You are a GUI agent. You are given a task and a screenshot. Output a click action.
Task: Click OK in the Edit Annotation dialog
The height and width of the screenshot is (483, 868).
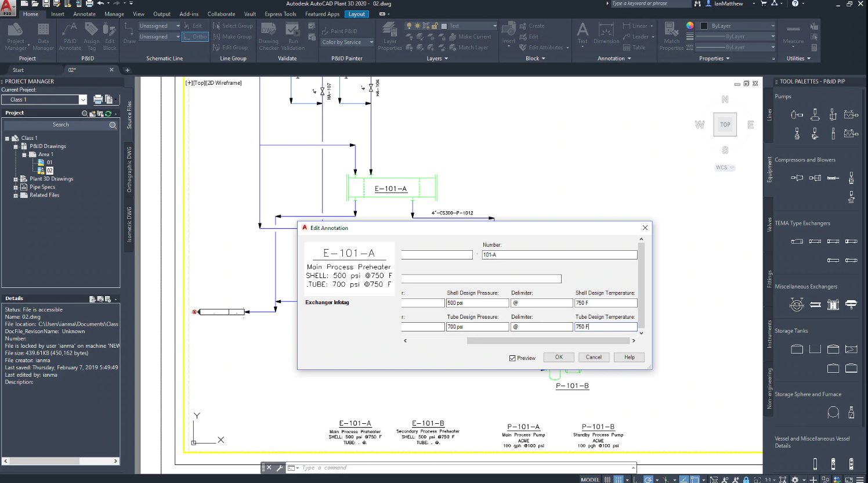coord(558,357)
